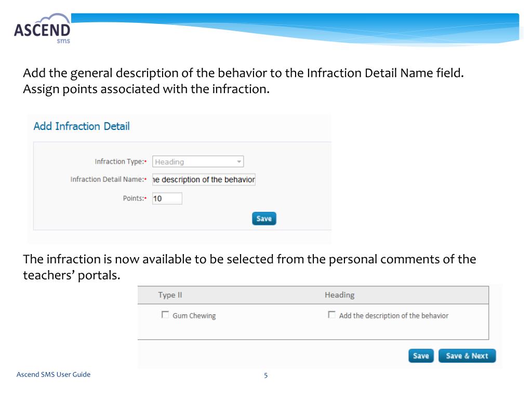Select the Type II column header

click(x=170, y=295)
